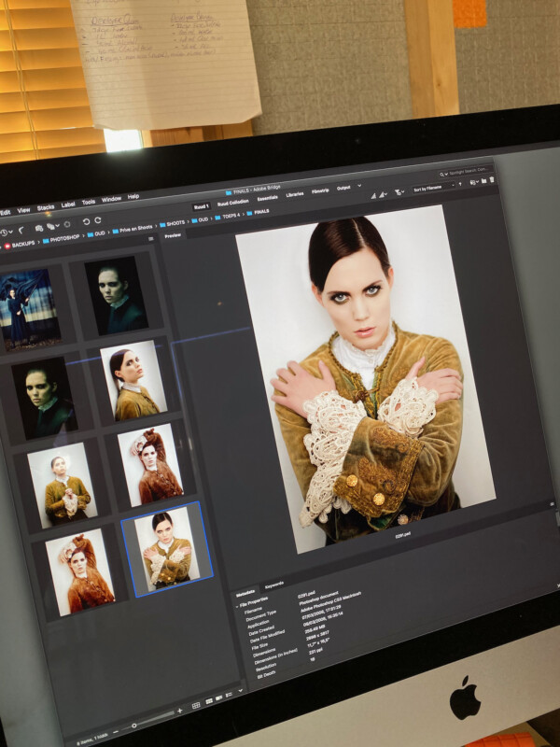Viewport: 560px width, 747px height.
Task: Click the get photos from camera icon
Action: click(x=39, y=228)
